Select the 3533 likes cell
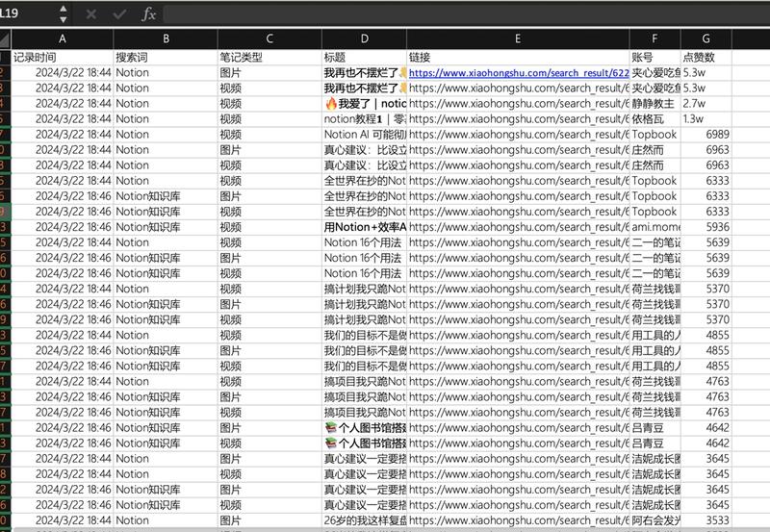Image resolution: width=770 pixels, height=532 pixels. tap(706, 520)
